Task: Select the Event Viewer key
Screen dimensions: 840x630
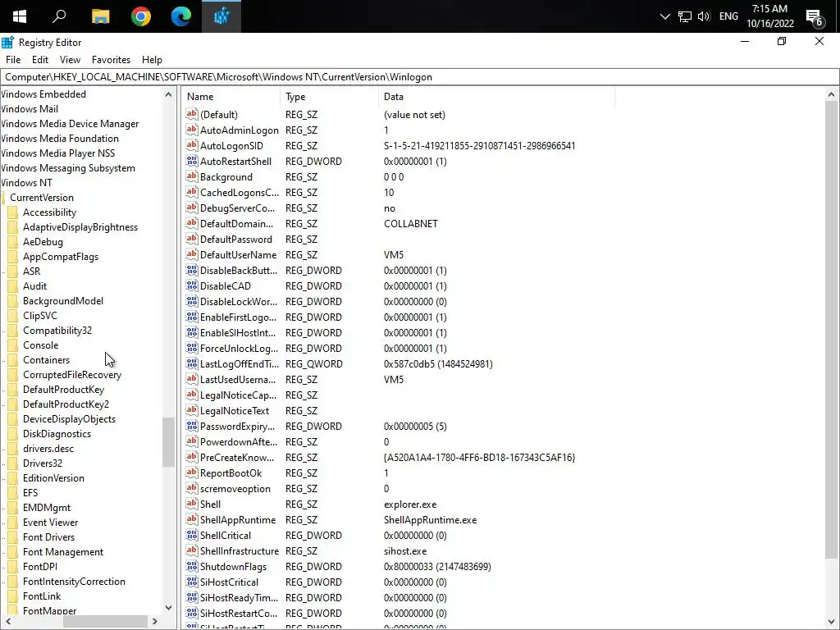Action: click(x=50, y=522)
